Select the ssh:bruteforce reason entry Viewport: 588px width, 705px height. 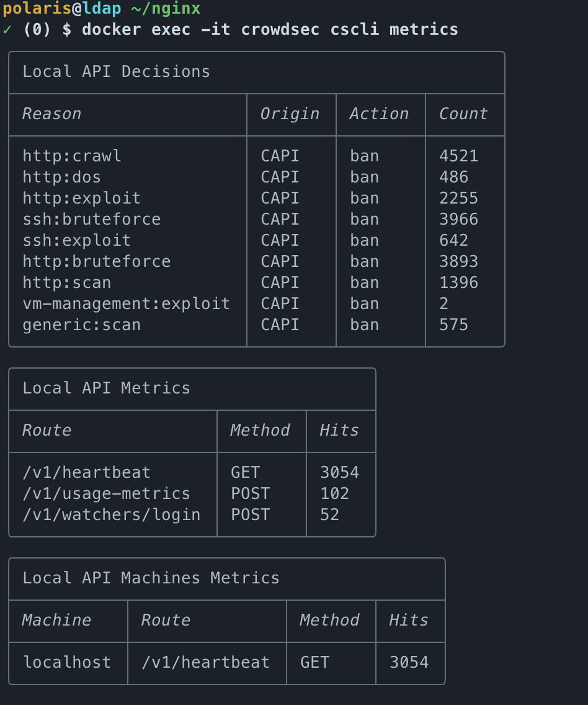tap(92, 220)
